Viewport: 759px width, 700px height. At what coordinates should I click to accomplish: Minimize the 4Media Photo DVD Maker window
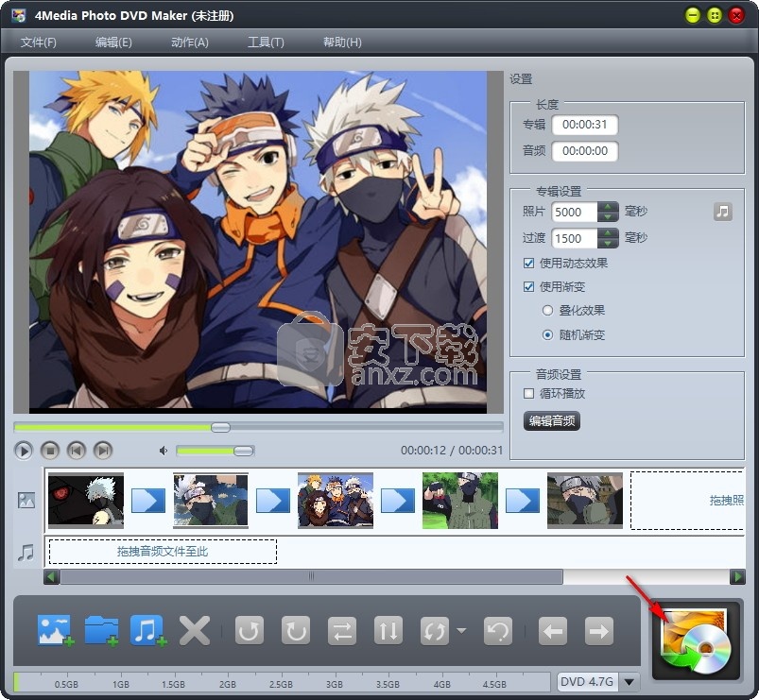click(x=693, y=15)
